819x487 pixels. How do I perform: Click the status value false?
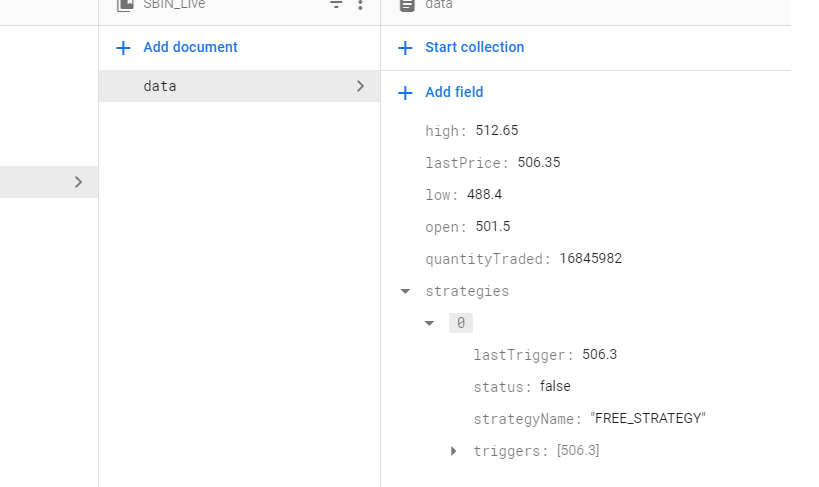[555, 386]
